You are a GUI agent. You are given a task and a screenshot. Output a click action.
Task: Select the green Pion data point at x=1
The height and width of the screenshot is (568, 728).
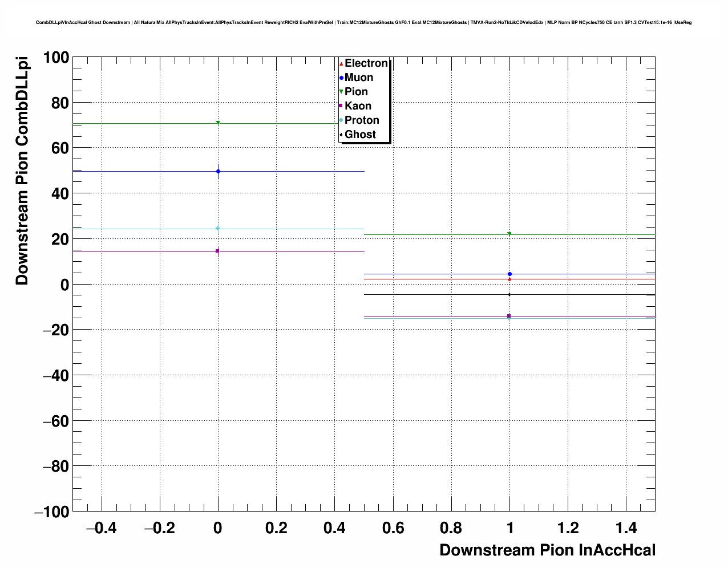[x=509, y=234]
